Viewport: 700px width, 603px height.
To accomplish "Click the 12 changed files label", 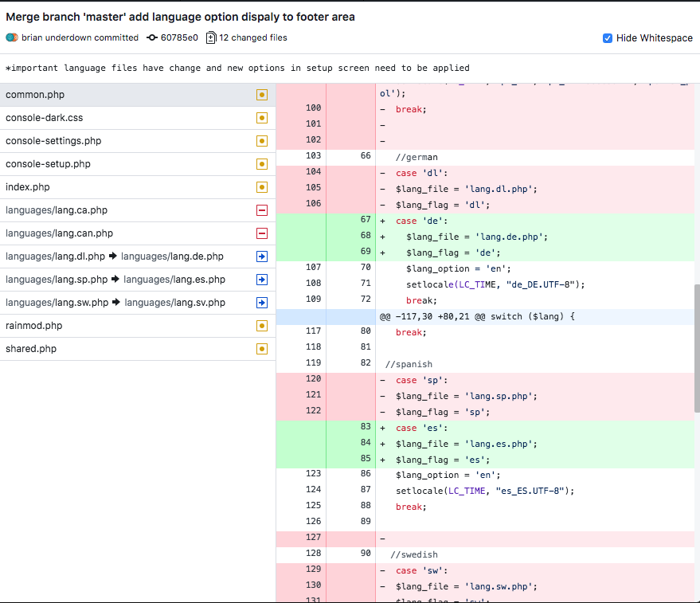I will [252, 37].
